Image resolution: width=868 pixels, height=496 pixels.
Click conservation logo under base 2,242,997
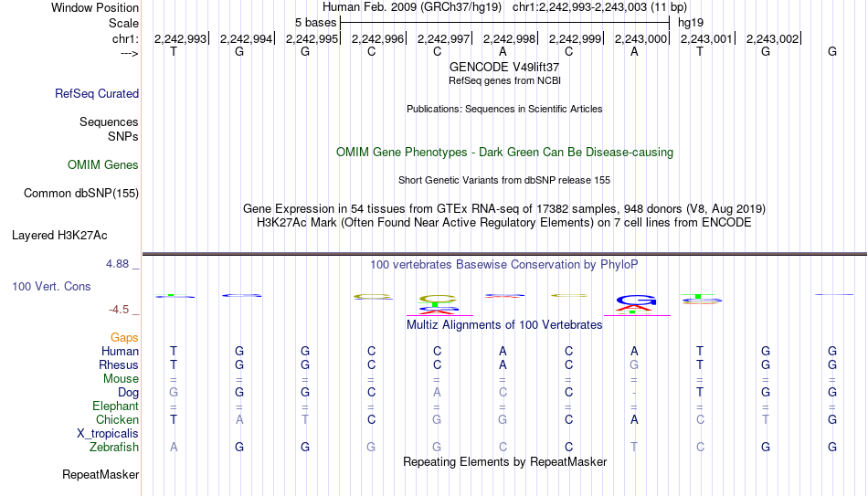pos(438,305)
